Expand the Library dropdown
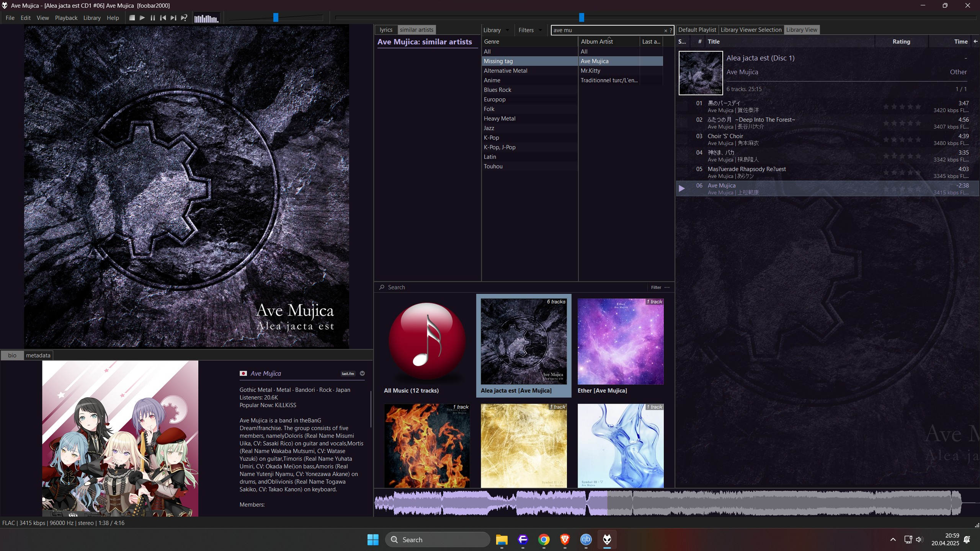Screen dimensions: 980x551 (x=496, y=30)
